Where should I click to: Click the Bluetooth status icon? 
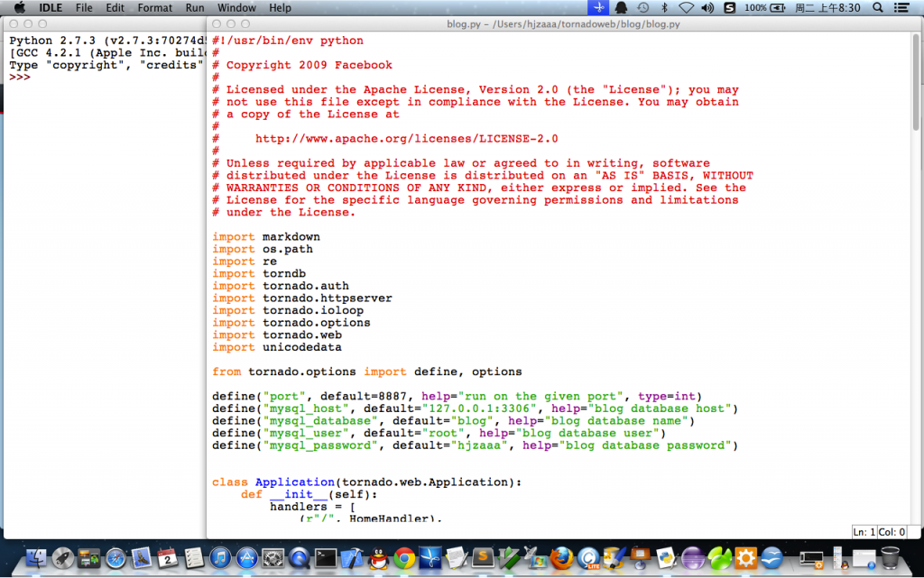tap(664, 7)
